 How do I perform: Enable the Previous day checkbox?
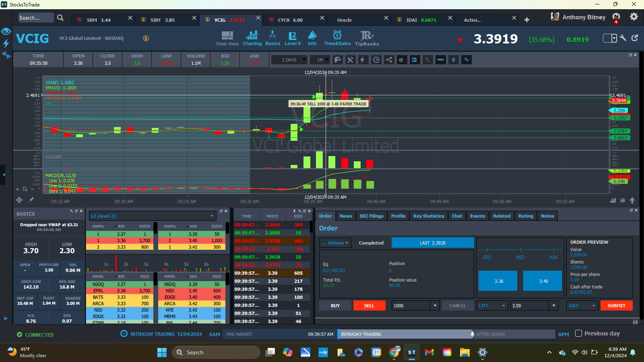(579, 333)
